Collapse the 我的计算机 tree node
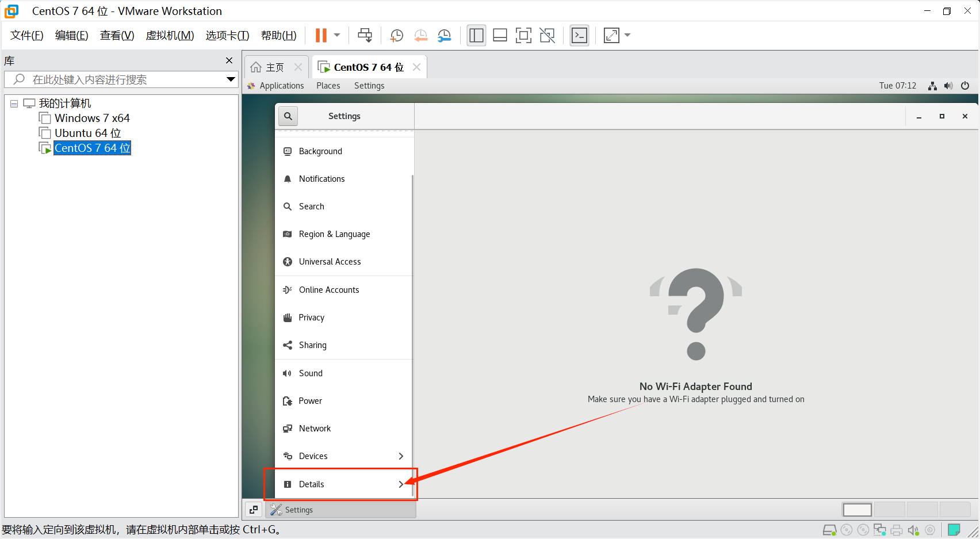Viewport: 980px width, 539px height. pos(14,104)
